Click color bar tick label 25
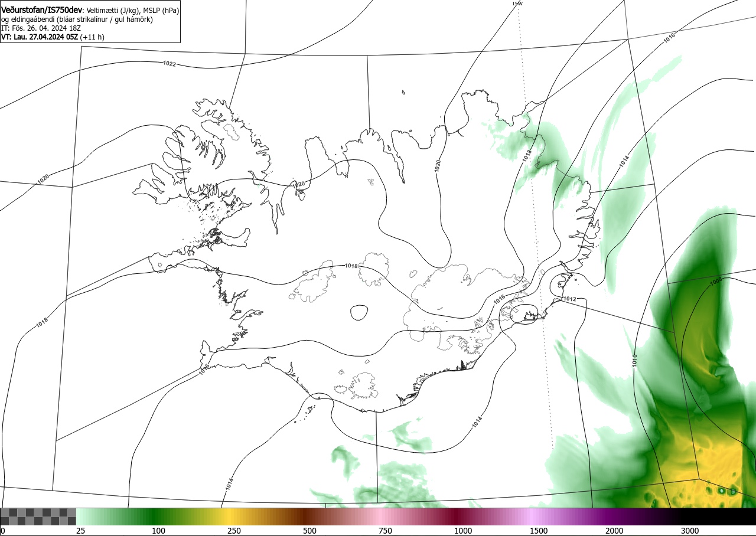Viewport: 756px width, 536px height. click(x=80, y=531)
